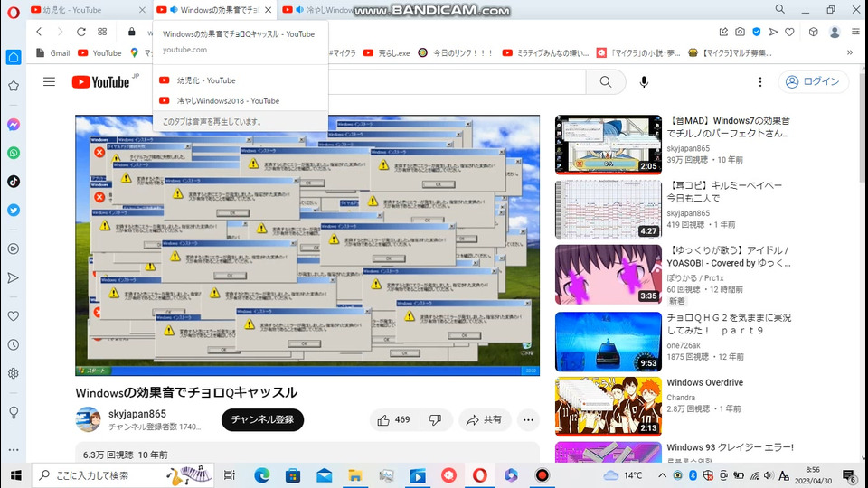This screenshot has width=868, height=488.
Task: Click the YouTube search magnifier button
Action: [606, 82]
